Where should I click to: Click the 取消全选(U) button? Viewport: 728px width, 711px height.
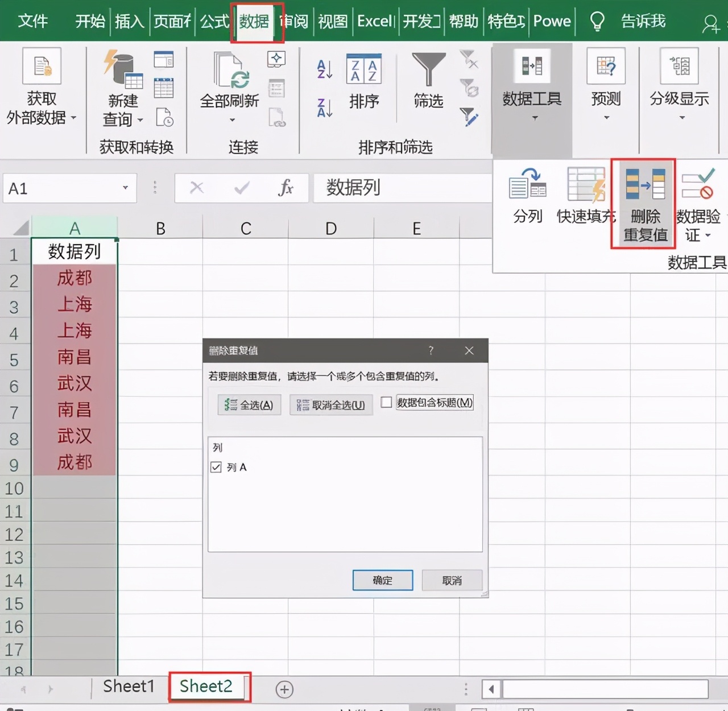coord(330,405)
